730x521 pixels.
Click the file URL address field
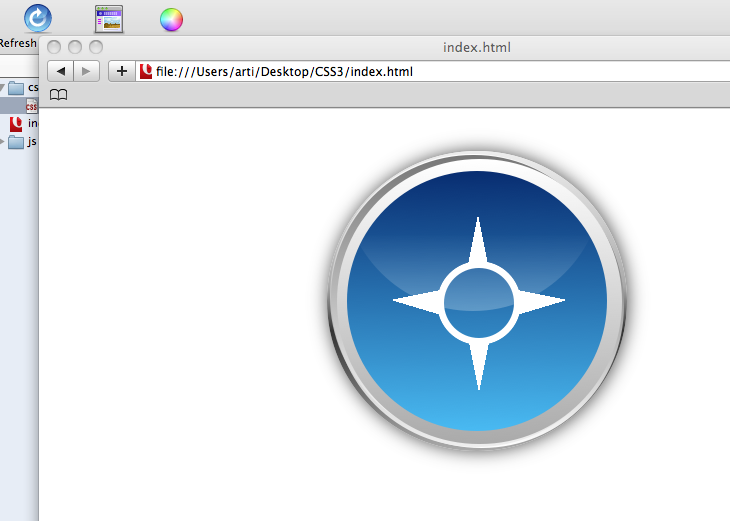pos(400,71)
